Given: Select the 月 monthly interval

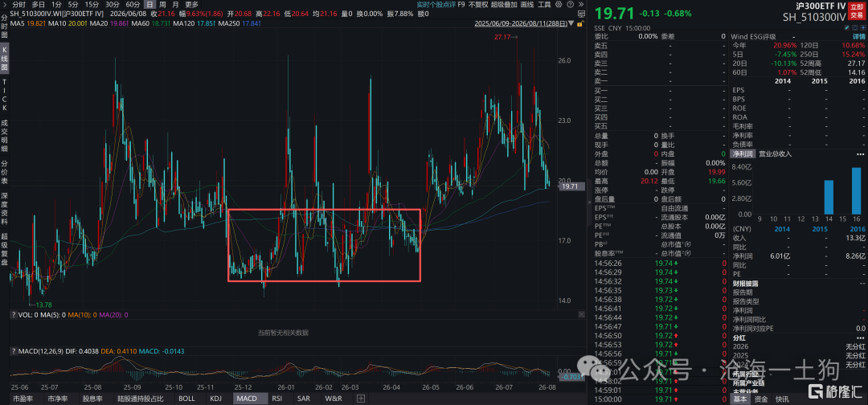Looking at the screenshot, I should (x=175, y=4).
